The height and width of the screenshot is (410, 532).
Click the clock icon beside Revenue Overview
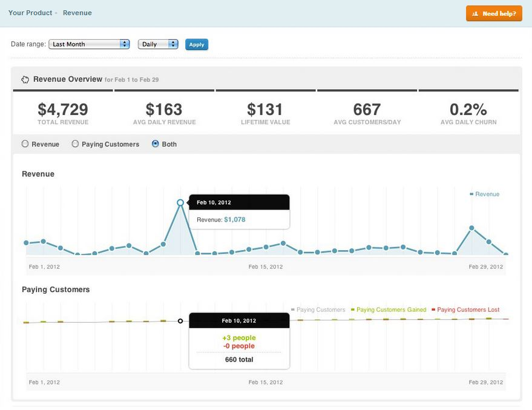pos(25,79)
